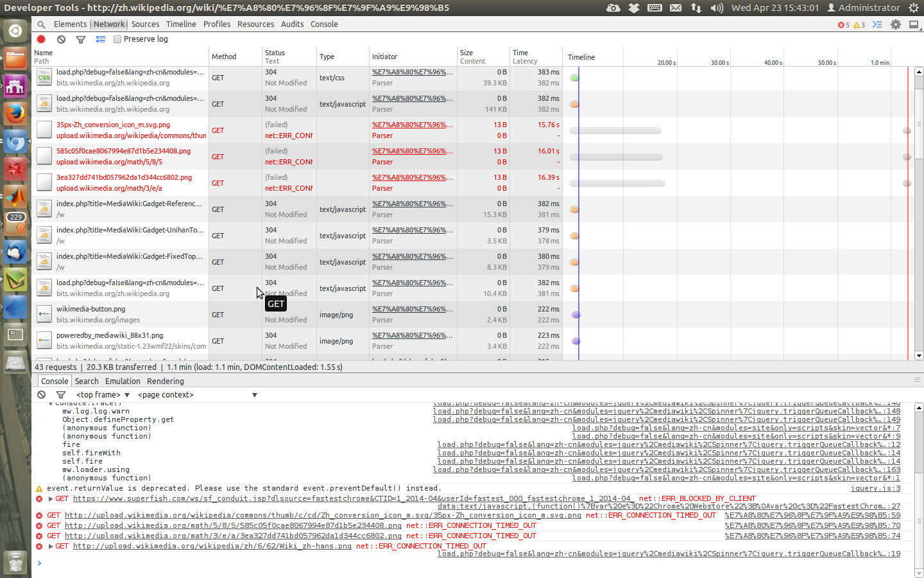This screenshot has width=924, height=578.
Task: Select the index.php Gadget-UnihanTo request
Action: (x=472, y=236)
